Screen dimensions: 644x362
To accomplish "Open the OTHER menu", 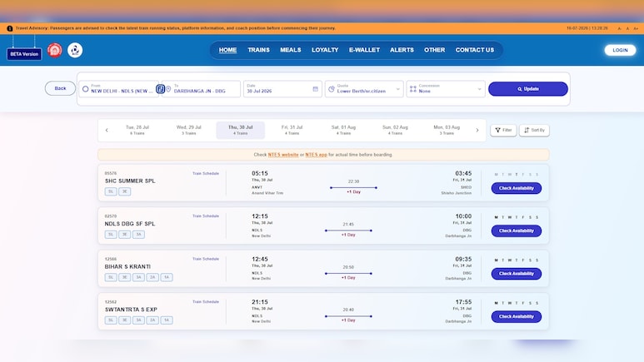I will coord(435,50).
